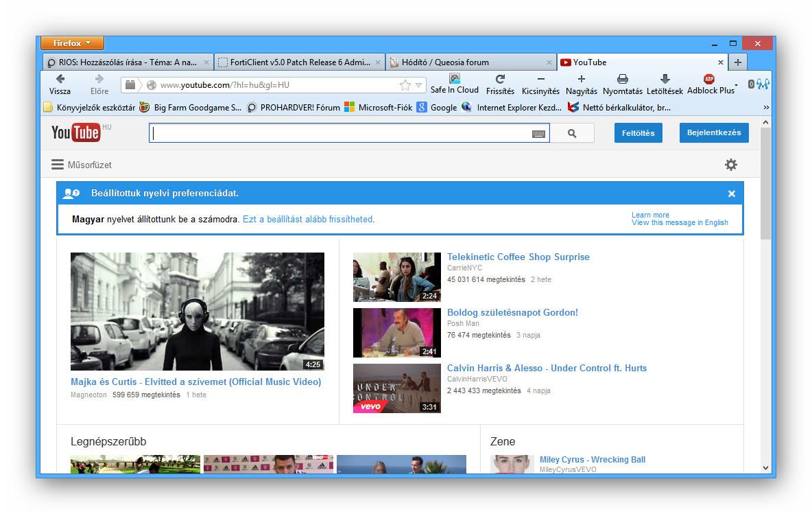Open Nettó bérkalkulátor bookmark
The height and width of the screenshot is (514, 812).
click(x=619, y=107)
